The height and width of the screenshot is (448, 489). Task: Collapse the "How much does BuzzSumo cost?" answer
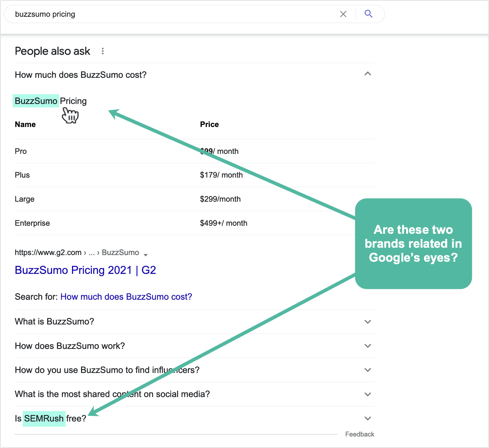coord(367,74)
